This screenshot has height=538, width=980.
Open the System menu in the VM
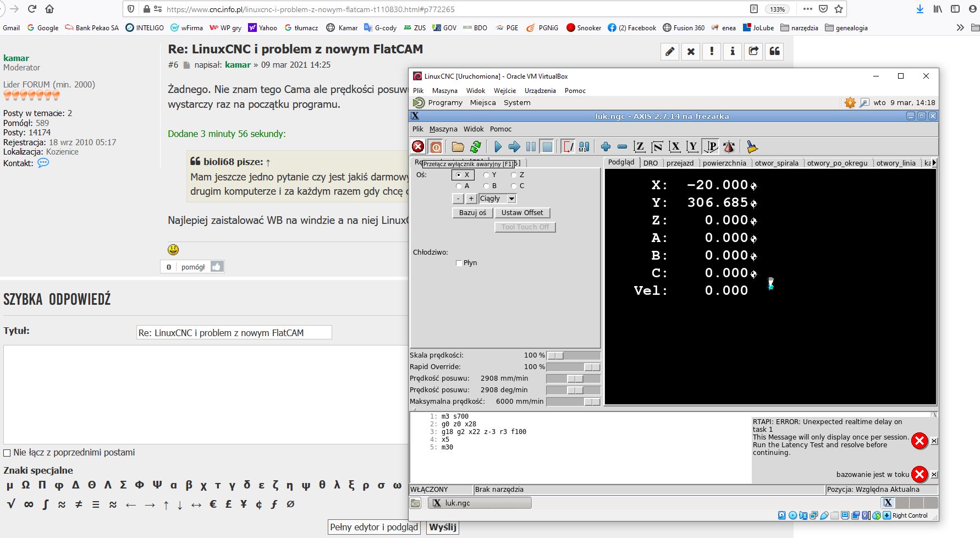[517, 103]
